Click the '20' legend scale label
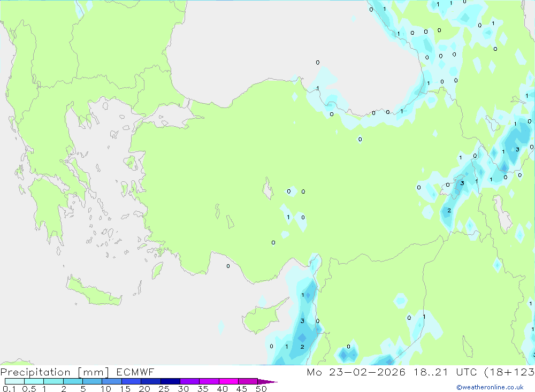The height and width of the screenshot is (392, 535). [x=144, y=389]
